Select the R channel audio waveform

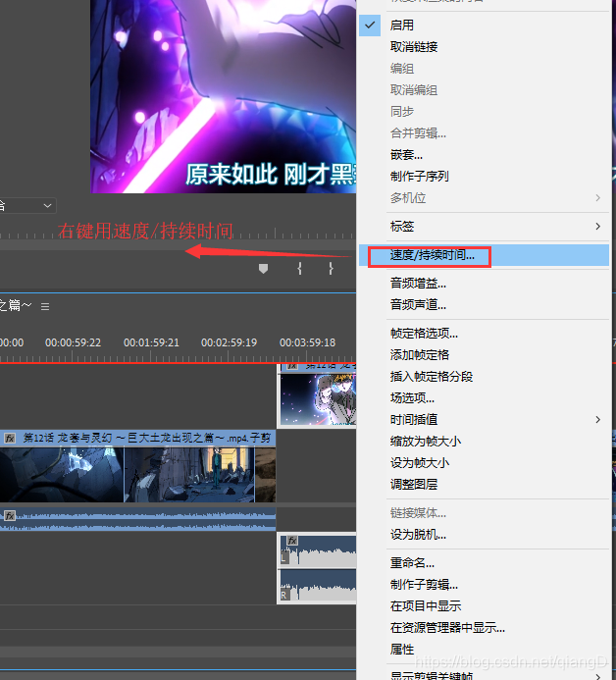[318, 586]
